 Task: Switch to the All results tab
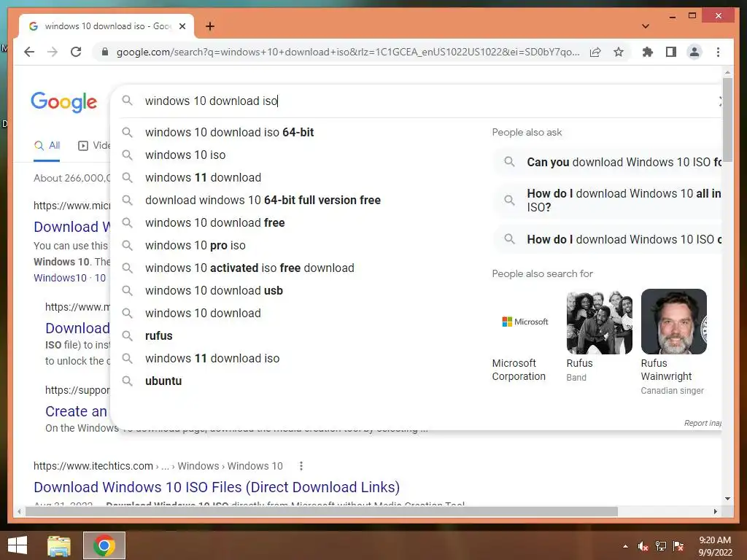[47, 146]
